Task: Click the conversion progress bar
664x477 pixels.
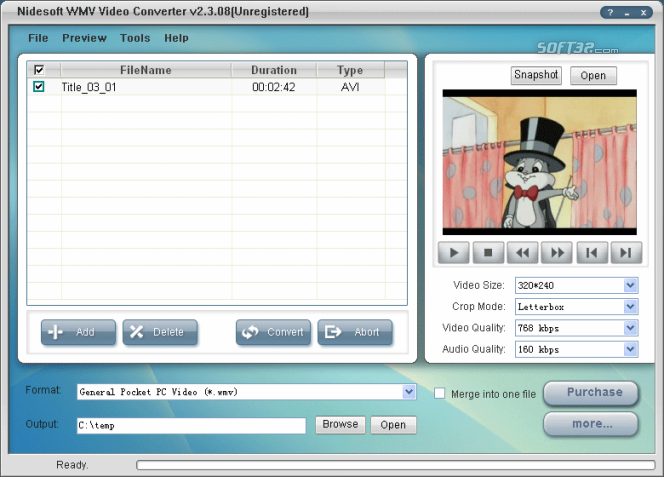Action: pyautogui.click(x=396, y=465)
